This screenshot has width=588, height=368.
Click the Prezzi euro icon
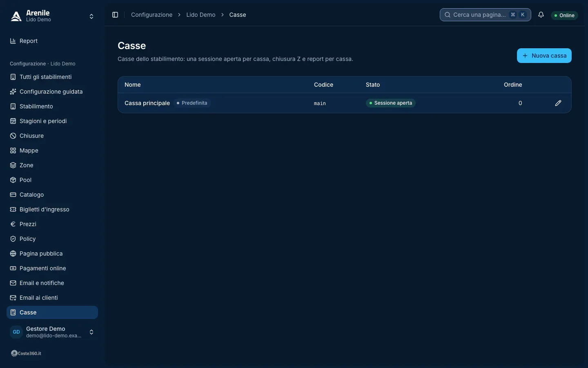coord(13,224)
